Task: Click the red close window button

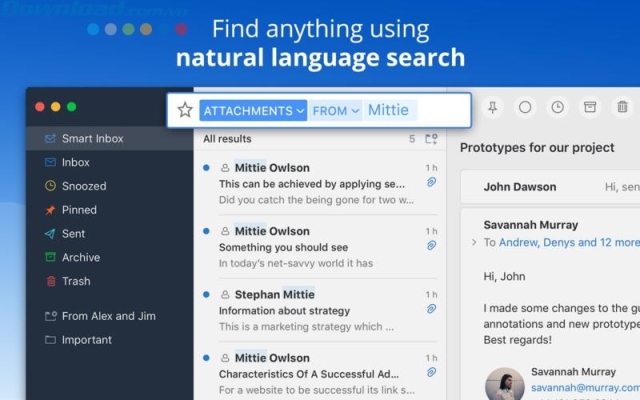Action: pos(40,107)
